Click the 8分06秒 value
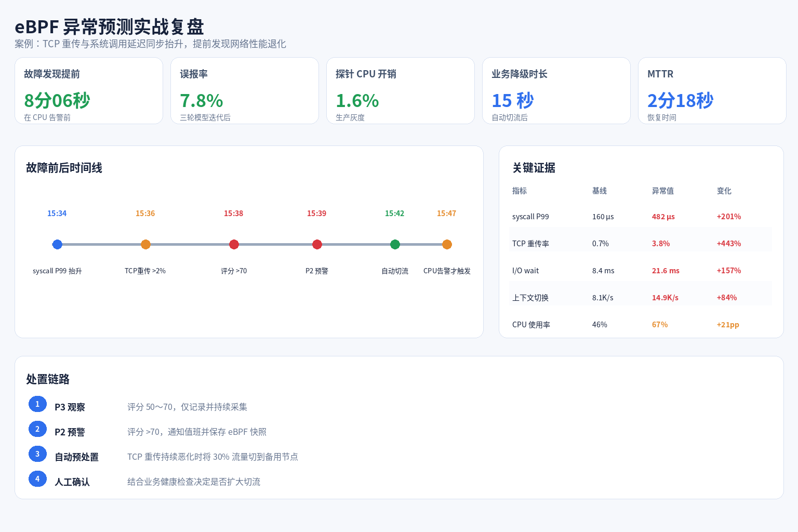Viewport: 798px width, 532px height. coord(57,100)
